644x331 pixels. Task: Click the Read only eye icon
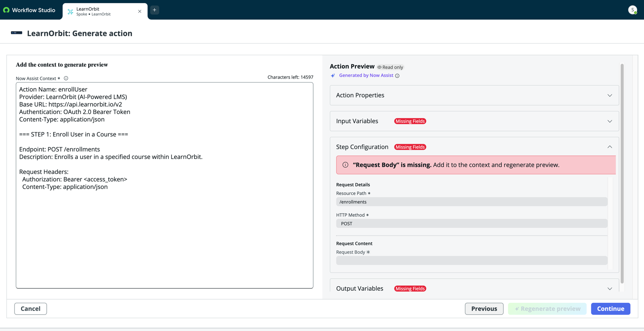pos(379,67)
